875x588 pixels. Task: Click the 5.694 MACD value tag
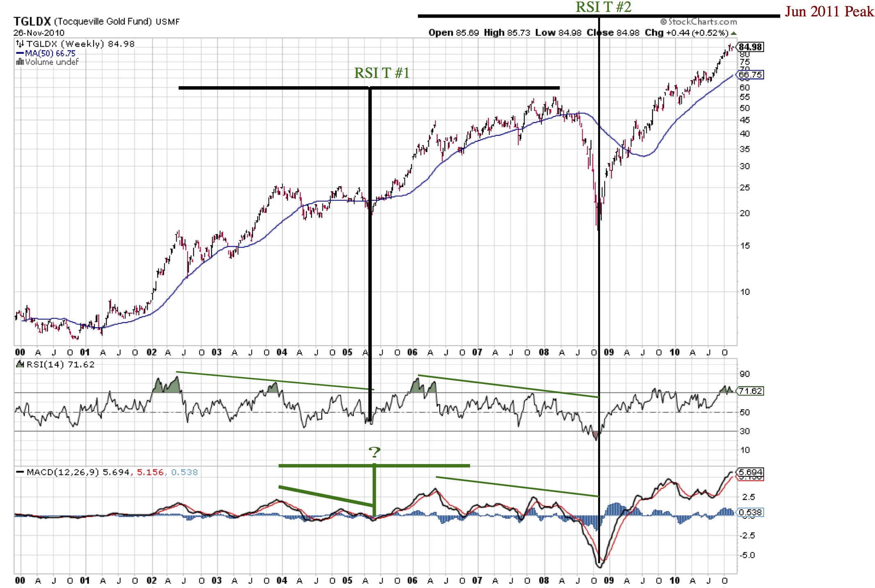[750, 472]
